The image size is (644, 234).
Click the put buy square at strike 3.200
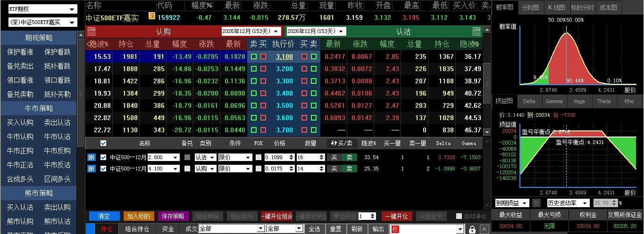click(304, 69)
